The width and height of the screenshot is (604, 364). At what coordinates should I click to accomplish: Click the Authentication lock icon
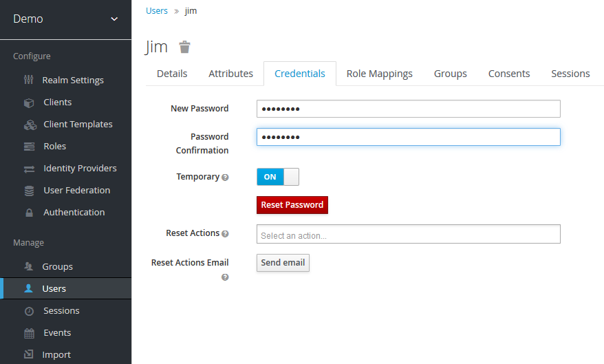pyautogui.click(x=29, y=213)
